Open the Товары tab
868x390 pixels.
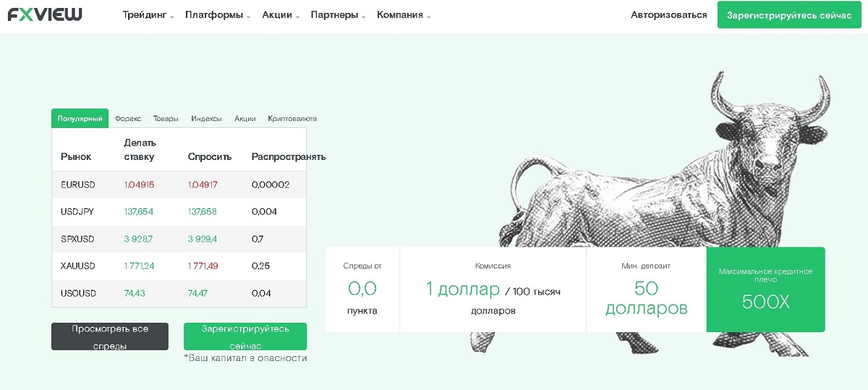click(166, 119)
